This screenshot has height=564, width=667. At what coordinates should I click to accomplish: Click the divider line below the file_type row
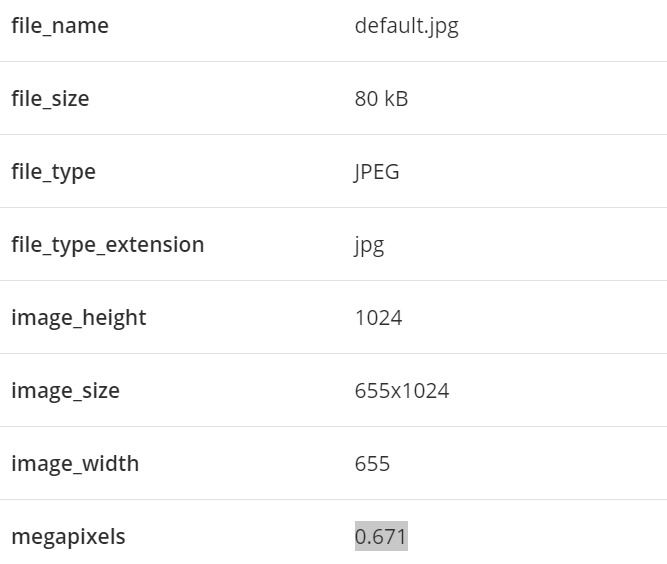(x=333, y=208)
